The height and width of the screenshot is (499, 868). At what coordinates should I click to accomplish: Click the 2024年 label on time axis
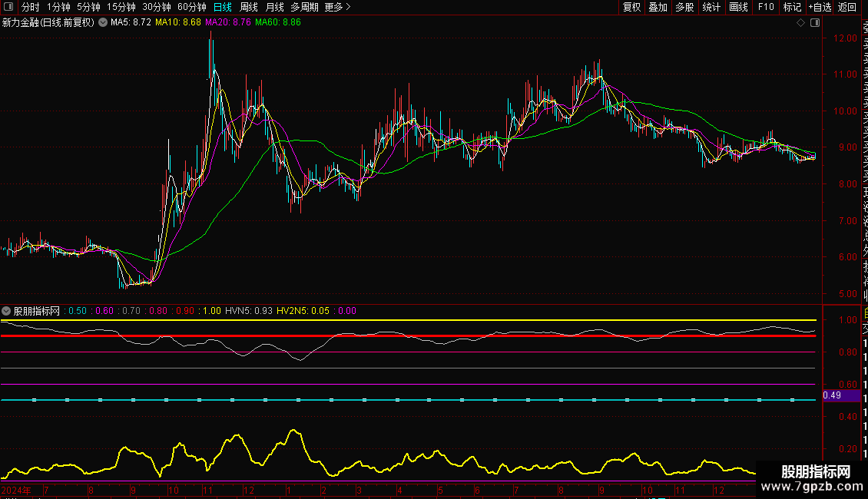[x=17, y=490]
